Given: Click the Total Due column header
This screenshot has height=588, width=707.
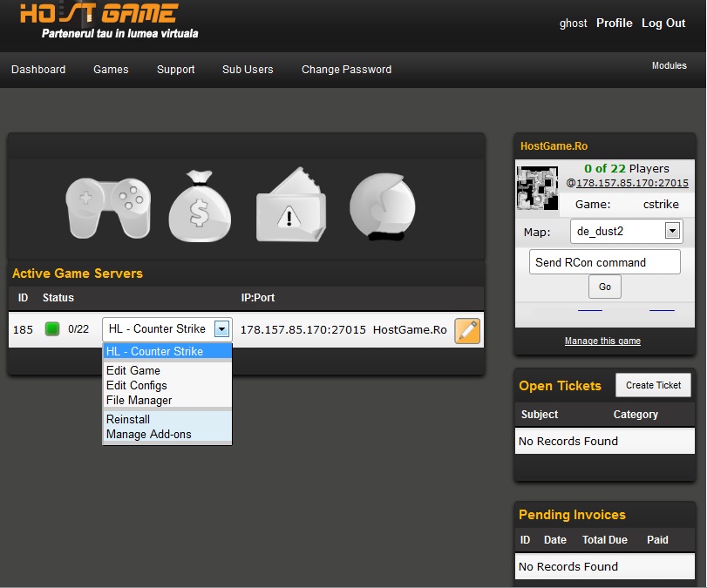Looking at the screenshot, I should 605,540.
